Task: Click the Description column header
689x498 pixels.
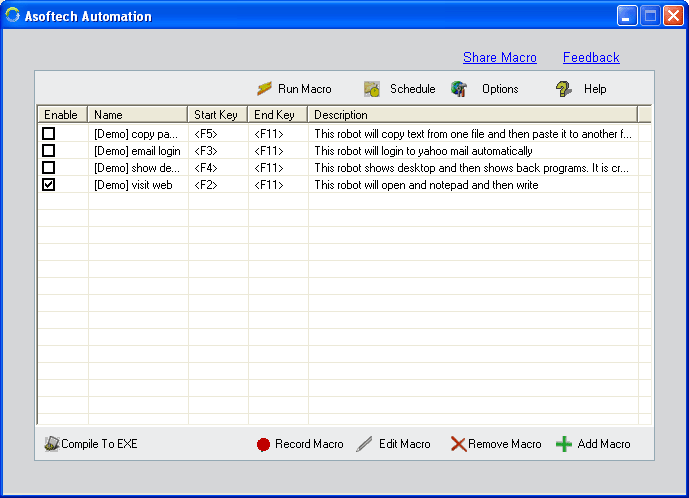Action: 472,115
